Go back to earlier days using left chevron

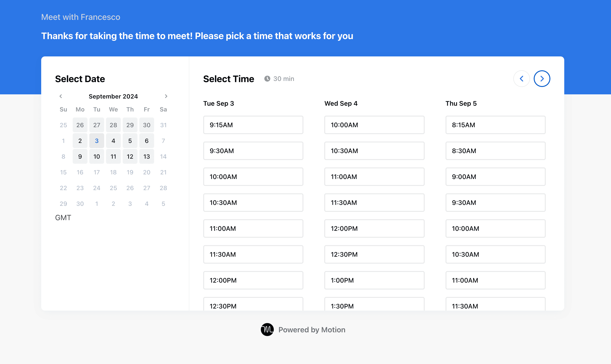click(522, 78)
